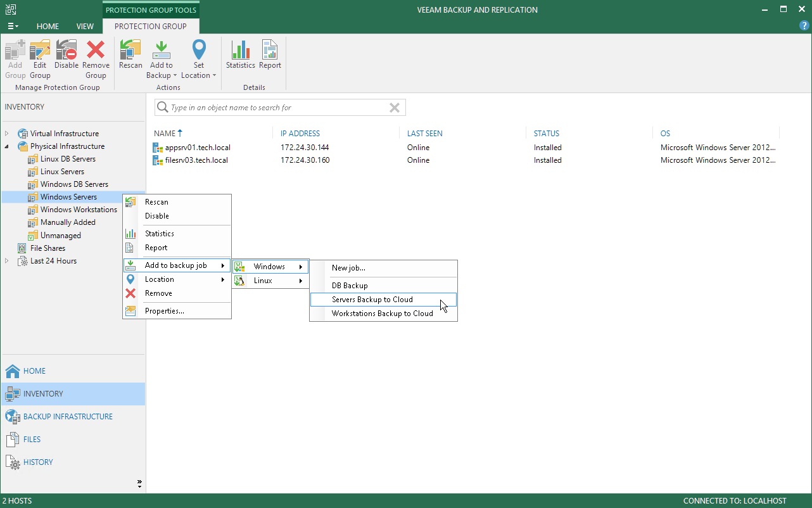The image size is (812, 508).
Task: Open Backup Infrastructure navigation pane
Action: [x=68, y=417]
